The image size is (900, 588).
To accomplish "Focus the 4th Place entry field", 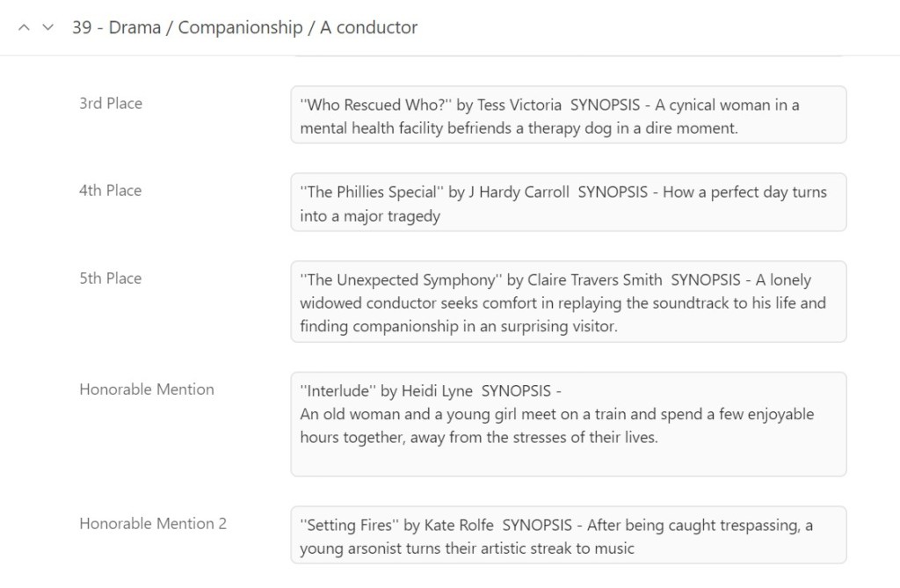I will (568, 203).
